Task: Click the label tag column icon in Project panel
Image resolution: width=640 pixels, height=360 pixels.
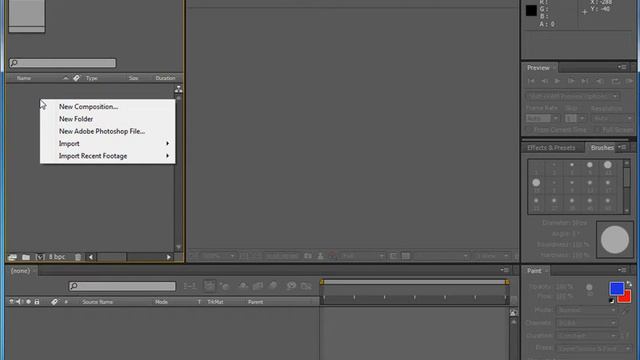Action: [76, 78]
